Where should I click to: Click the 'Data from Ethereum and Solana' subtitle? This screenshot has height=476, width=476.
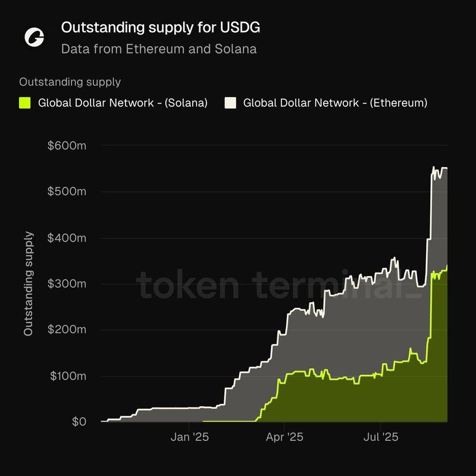(x=159, y=49)
